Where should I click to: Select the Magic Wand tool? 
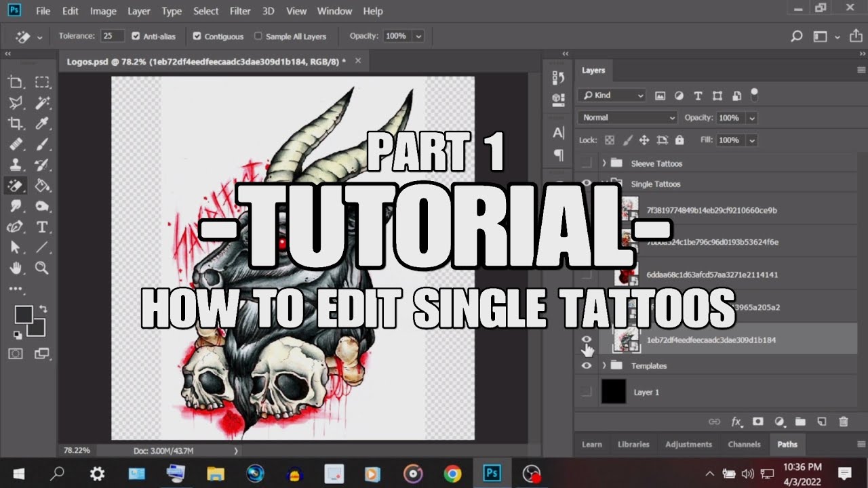(42, 103)
